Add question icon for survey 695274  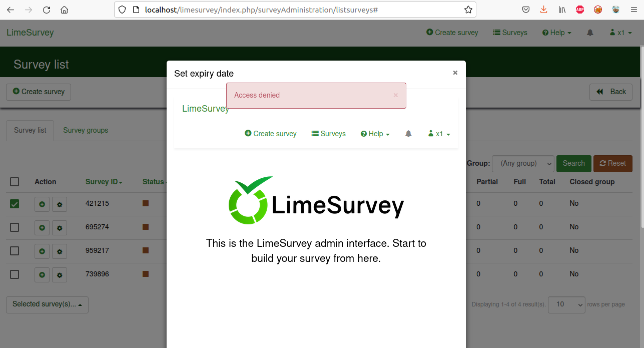click(42, 227)
